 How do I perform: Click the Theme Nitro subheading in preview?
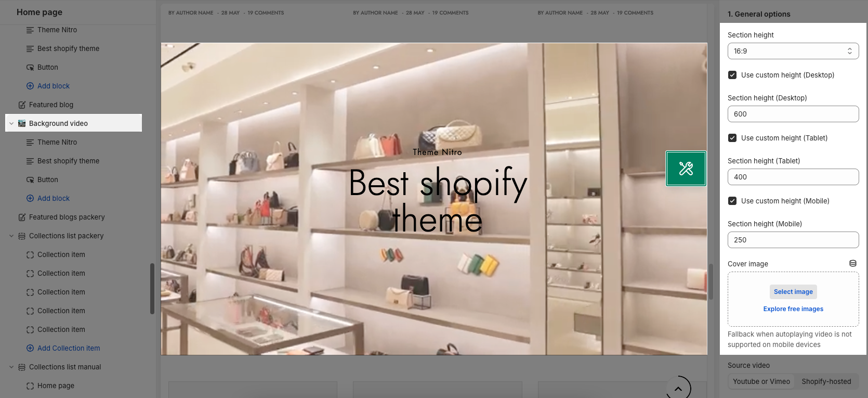(x=437, y=152)
